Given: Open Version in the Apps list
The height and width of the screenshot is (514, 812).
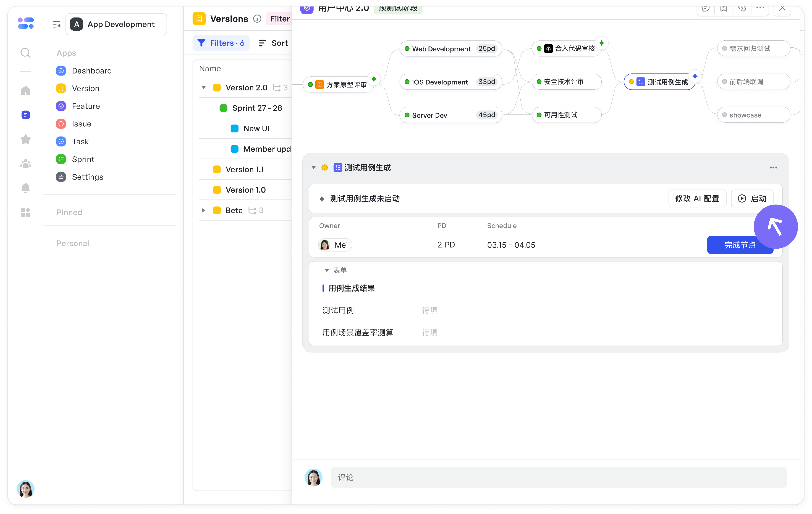Looking at the screenshot, I should coord(78,88).
